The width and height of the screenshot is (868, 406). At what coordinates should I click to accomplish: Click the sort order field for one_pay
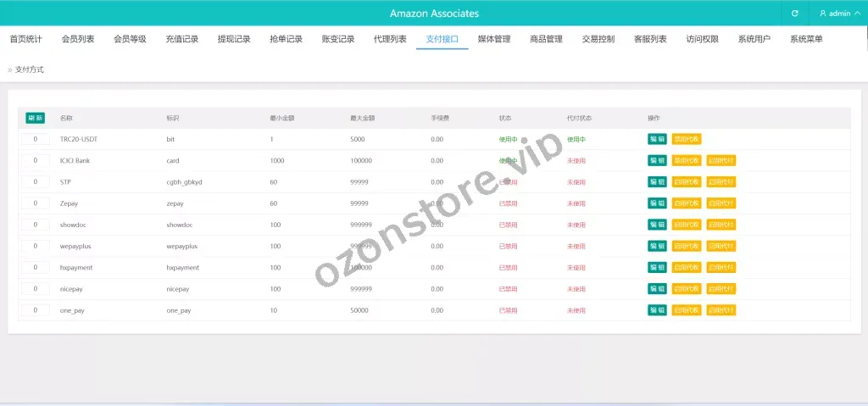click(x=35, y=310)
